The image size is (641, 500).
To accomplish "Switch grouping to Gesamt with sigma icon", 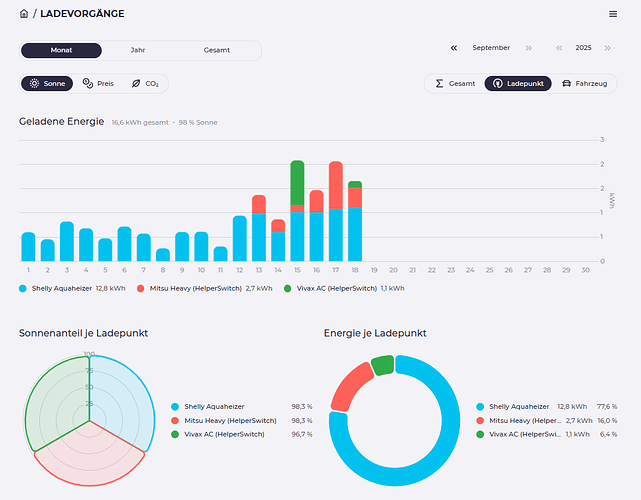I will tap(454, 84).
